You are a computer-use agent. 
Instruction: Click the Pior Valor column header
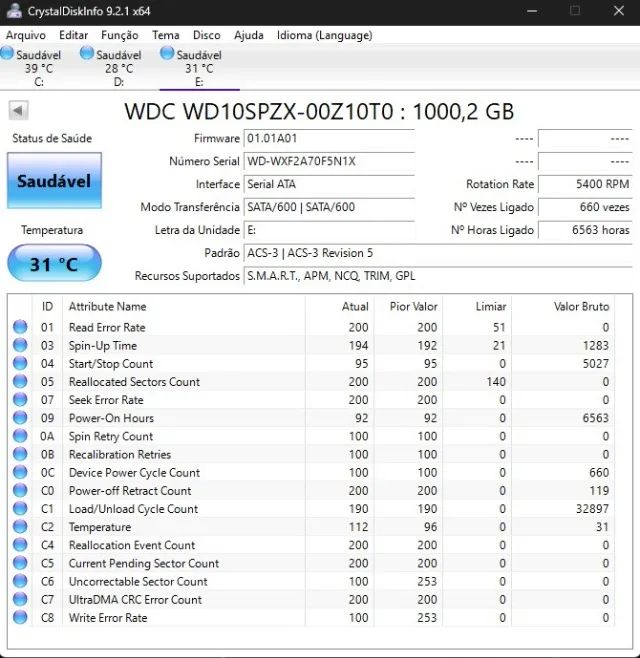point(408,306)
